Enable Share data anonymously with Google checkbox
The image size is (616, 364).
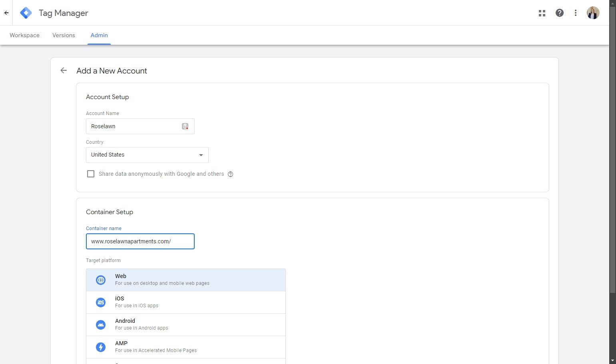91,174
